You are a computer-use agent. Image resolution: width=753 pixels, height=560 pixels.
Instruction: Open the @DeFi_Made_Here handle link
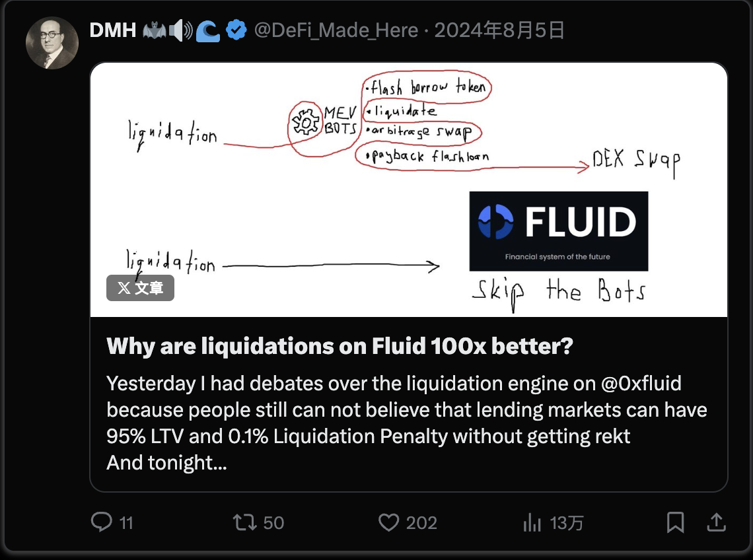336,30
